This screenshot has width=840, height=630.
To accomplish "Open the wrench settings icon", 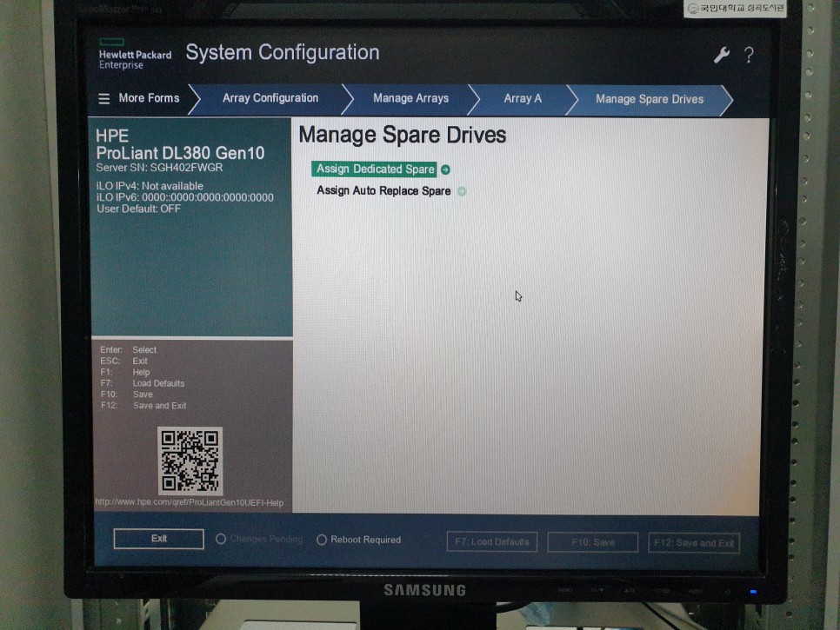I will pos(721,55).
